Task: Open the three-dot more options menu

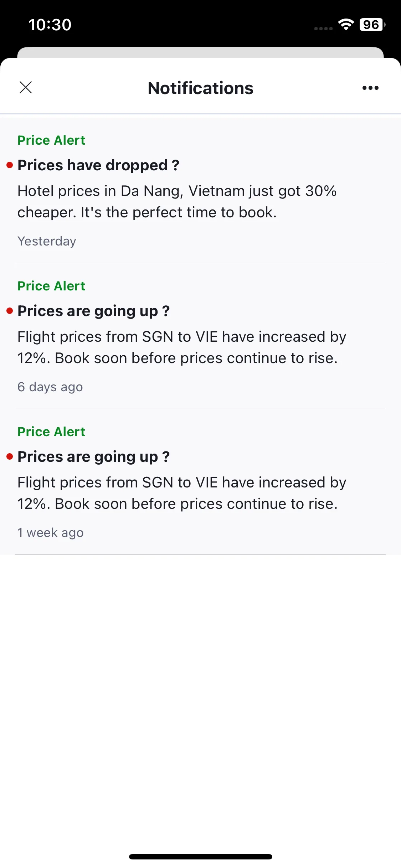Action: pyautogui.click(x=370, y=88)
